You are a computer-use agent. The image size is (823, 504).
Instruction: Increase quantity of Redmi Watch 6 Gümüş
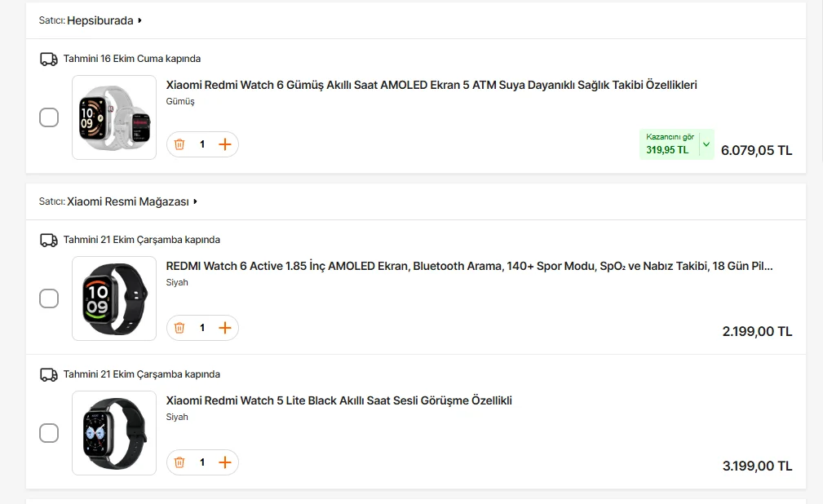click(224, 144)
